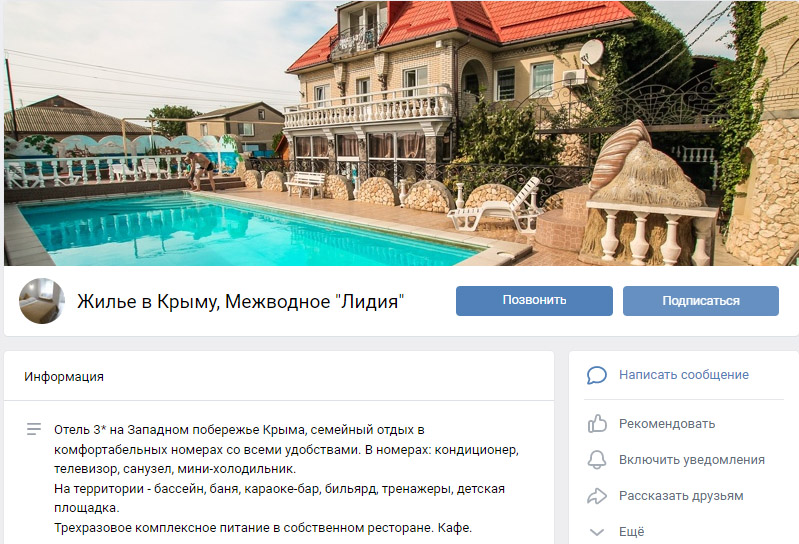Open the cover photo with the pool
This screenshot has height=544, width=799.
(x=400, y=133)
